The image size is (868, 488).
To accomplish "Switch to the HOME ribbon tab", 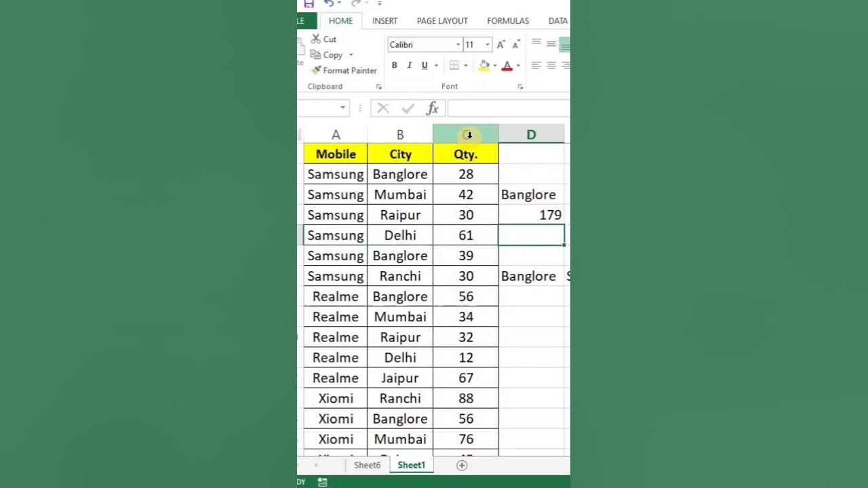I will (340, 21).
